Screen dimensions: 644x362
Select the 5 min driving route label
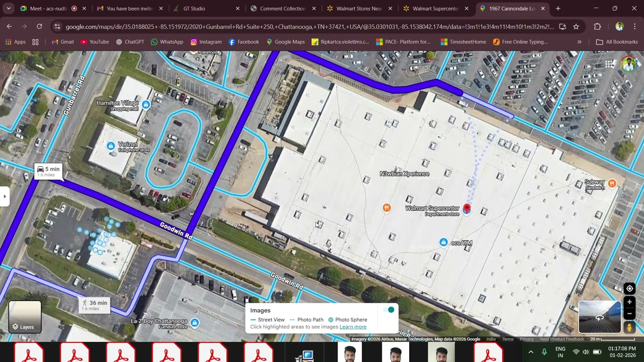point(49,171)
